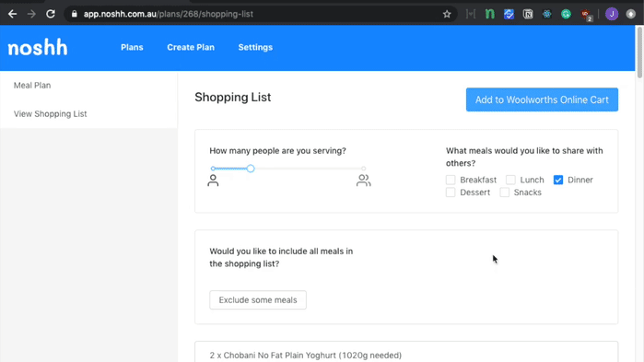The image size is (644, 362).
Task: Open the green N extension icon
Action: pyautogui.click(x=489, y=14)
